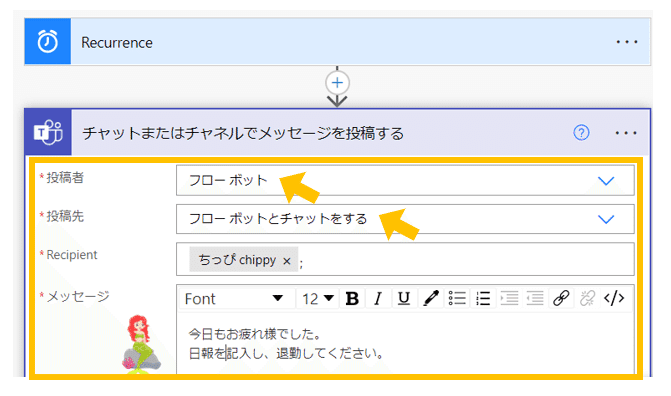Image resolution: width=671 pixels, height=396 pixels.
Task: Open the text highlight color pen tool
Action: click(431, 298)
